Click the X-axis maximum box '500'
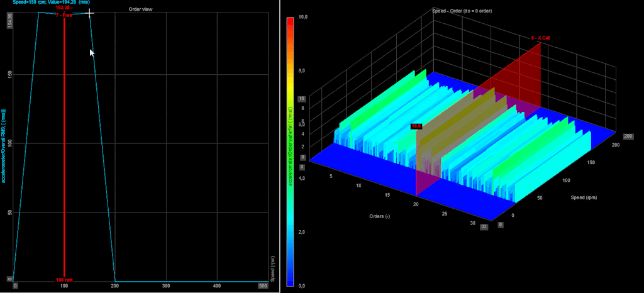The width and height of the screenshot is (644, 293). [264, 285]
